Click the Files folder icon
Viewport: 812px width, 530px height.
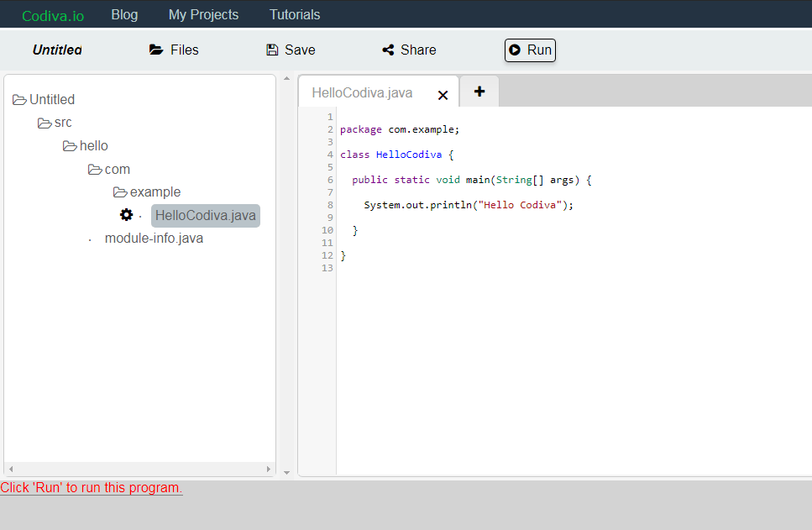156,50
